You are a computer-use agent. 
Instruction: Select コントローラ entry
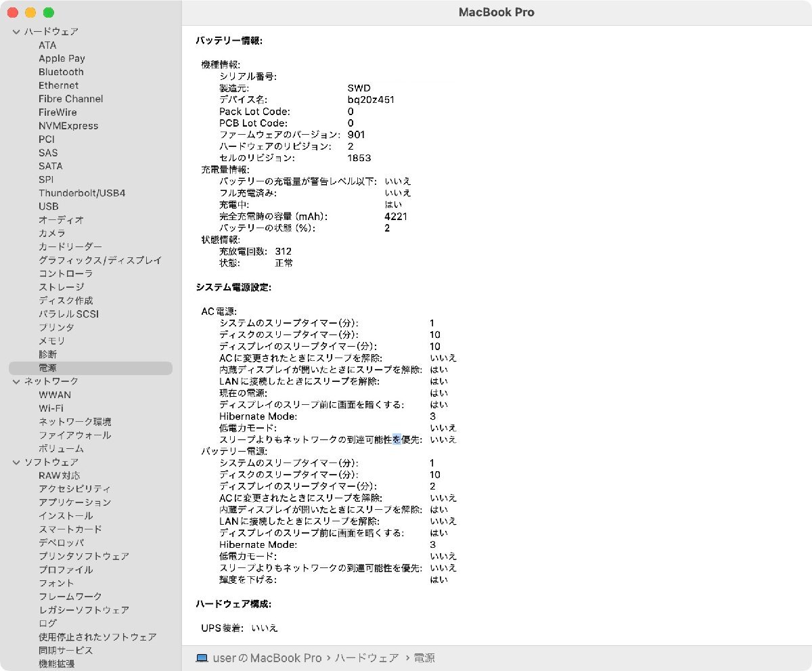tap(66, 274)
